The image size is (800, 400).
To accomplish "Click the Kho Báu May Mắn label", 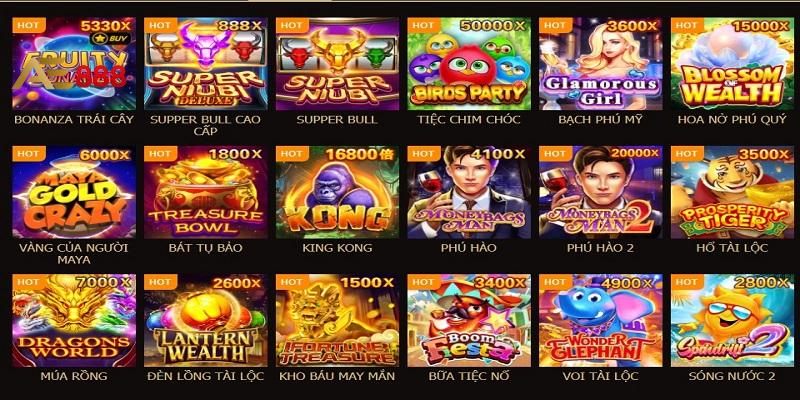I will click(337, 377).
